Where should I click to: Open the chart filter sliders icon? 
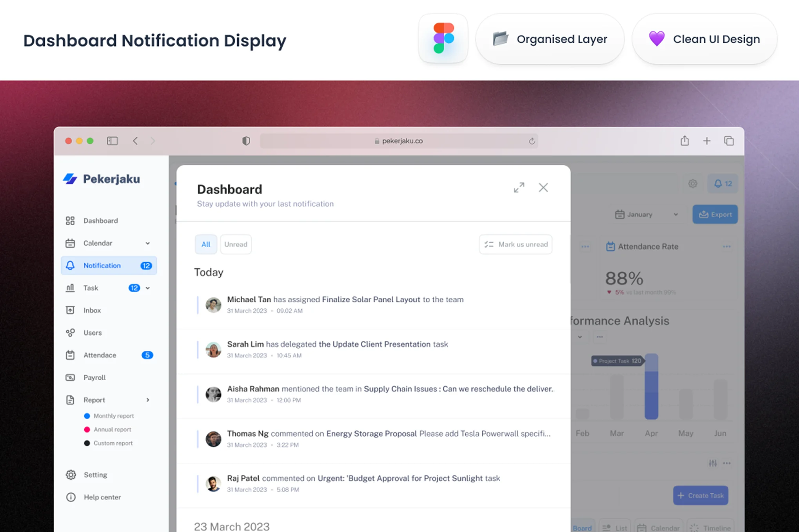712,463
